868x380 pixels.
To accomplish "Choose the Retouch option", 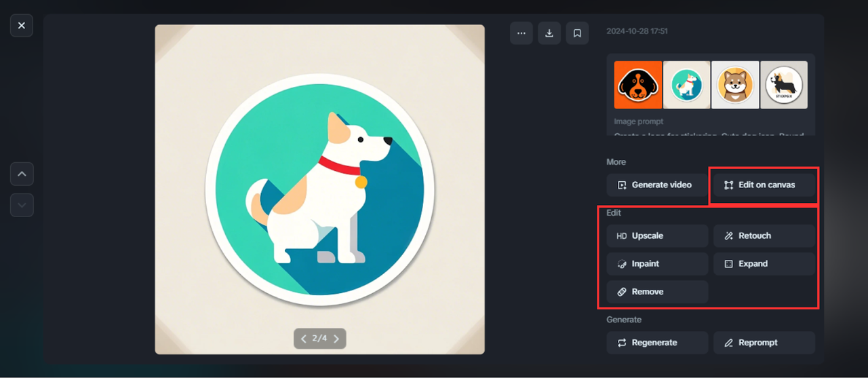I will click(x=764, y=235).
